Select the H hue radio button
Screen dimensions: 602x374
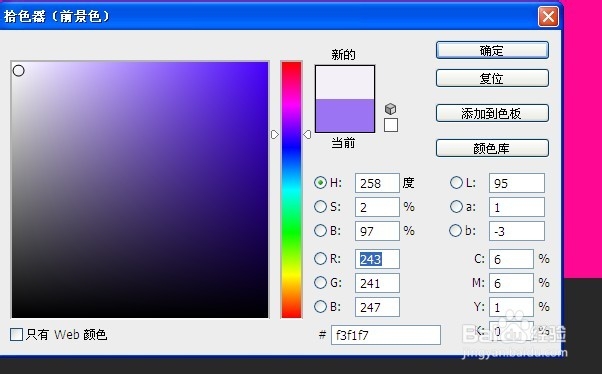[x=320, y=183]
